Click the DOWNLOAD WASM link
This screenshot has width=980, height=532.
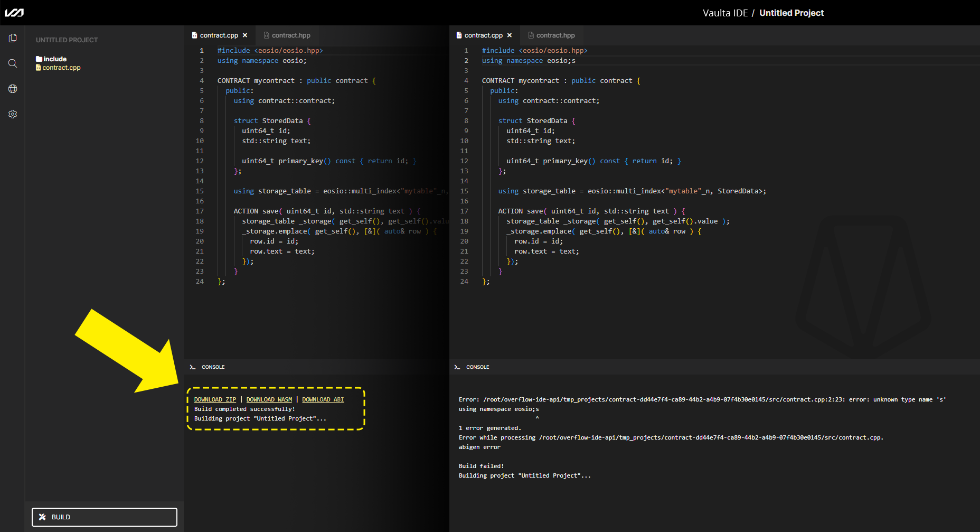coord(269,399)
